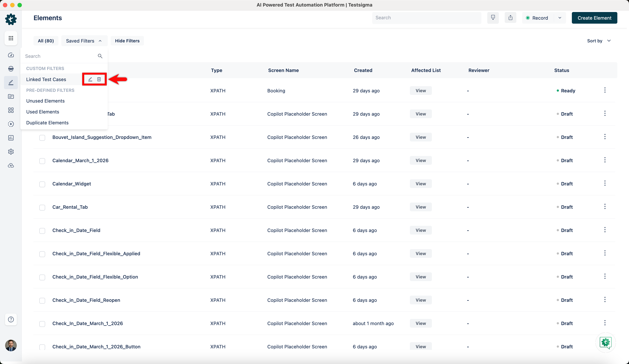
Task: Click the edit pencil for Linked Test Cases
Action: click(x=90, y=79)
